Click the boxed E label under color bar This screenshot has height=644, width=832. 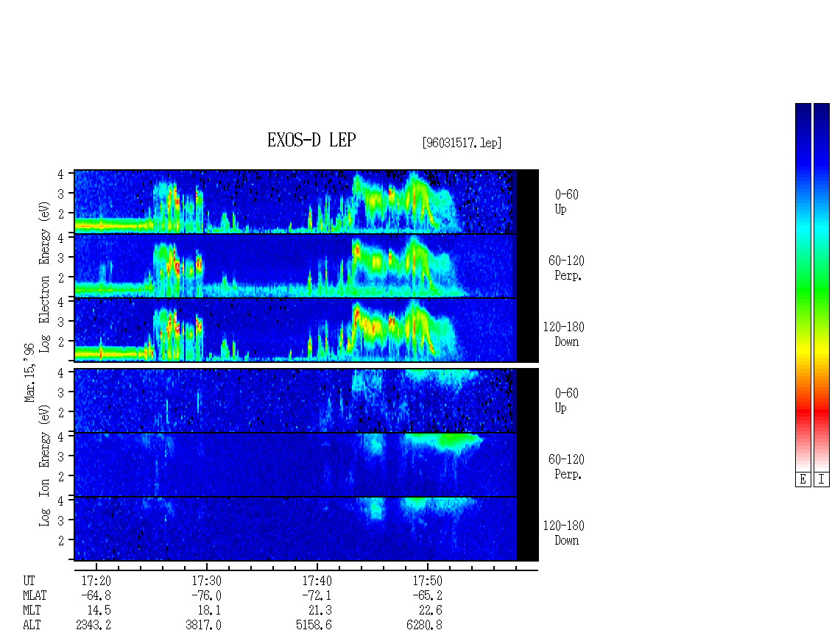point(803,480)
